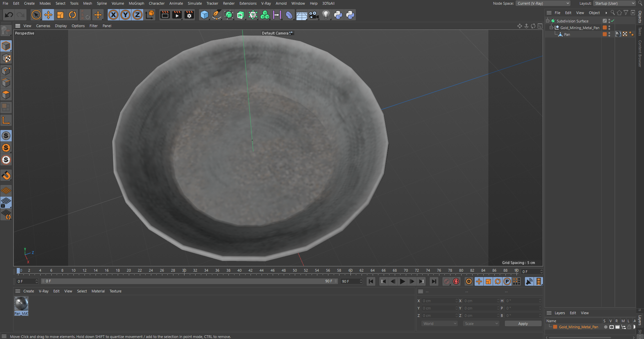Toggle X axis lock
644x339 pixels.
[113, 15]
